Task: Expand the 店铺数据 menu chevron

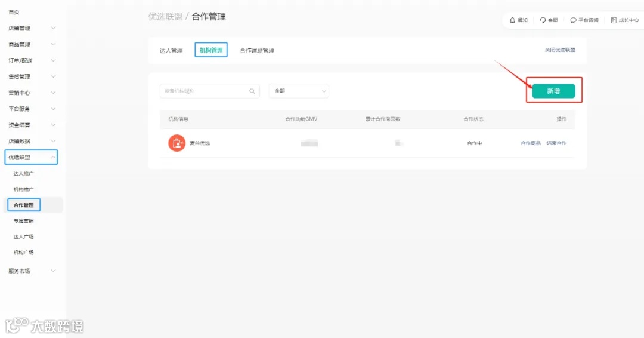Action: [x=53, y=140]
